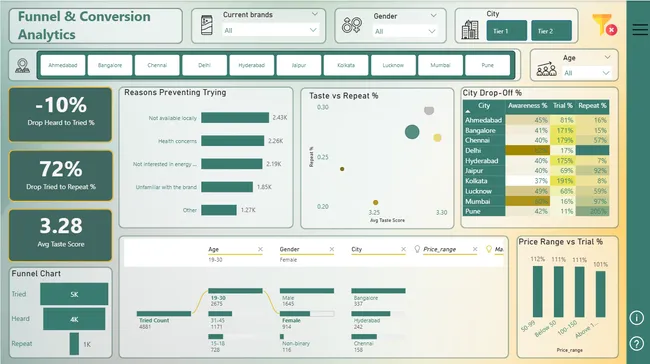
Task: Select the Hyderabad city slicer
Action: (x=252, y=65)
